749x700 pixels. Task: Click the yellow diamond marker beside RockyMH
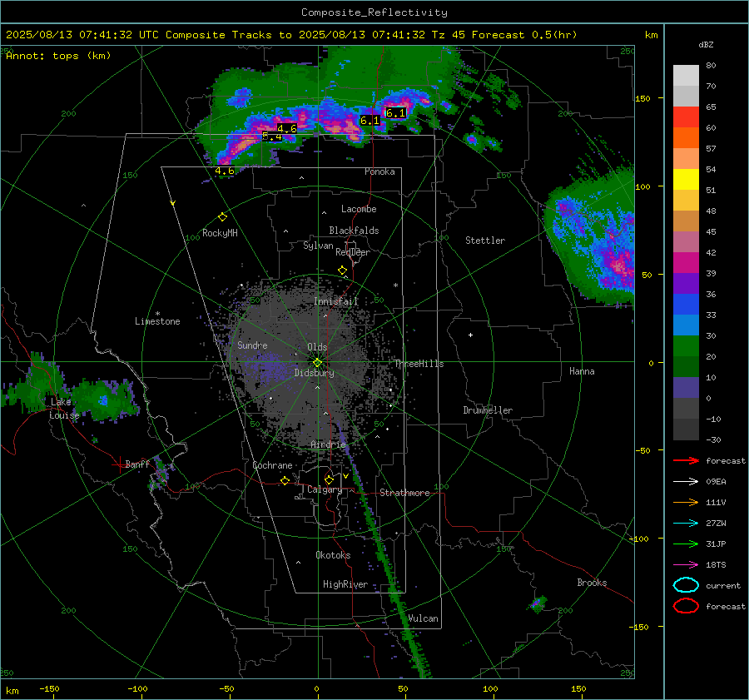[222, 217]
